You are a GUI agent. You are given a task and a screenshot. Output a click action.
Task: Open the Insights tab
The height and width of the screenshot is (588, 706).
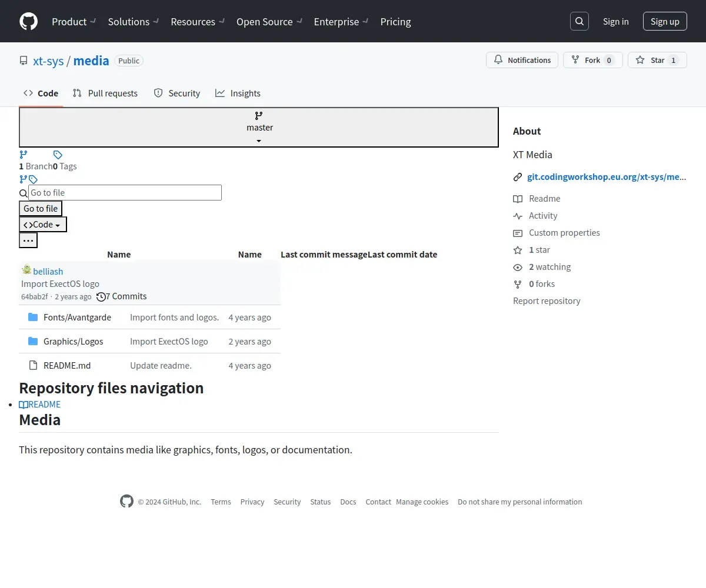[238, 93]
